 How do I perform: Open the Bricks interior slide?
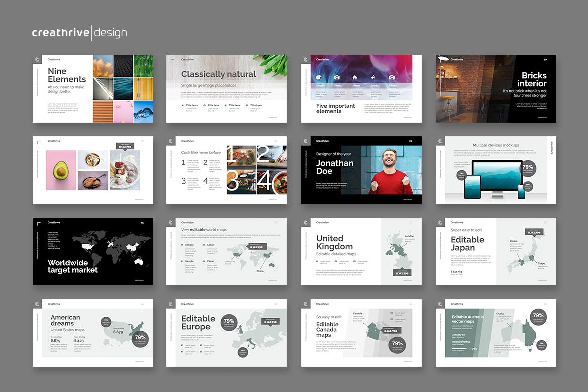point(496,88)
